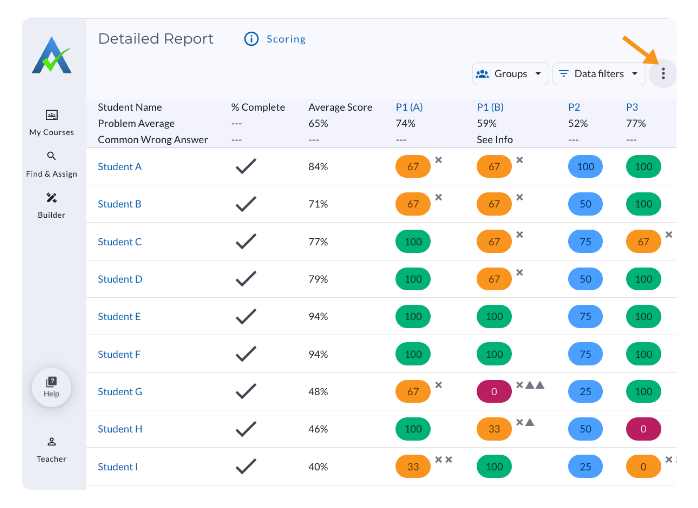Click the Help button
The height and width of the screenshot is (508, 698).
point(52,387)
